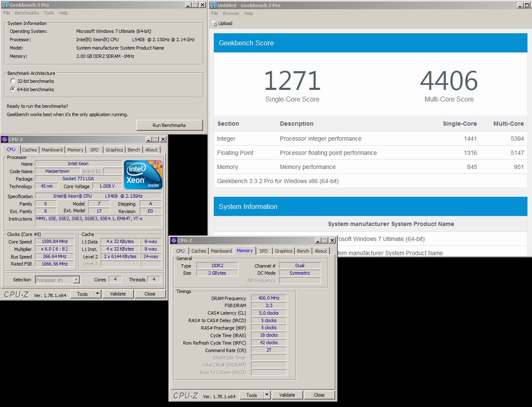Click the Multi-Core Score 4406

[449, 81]
